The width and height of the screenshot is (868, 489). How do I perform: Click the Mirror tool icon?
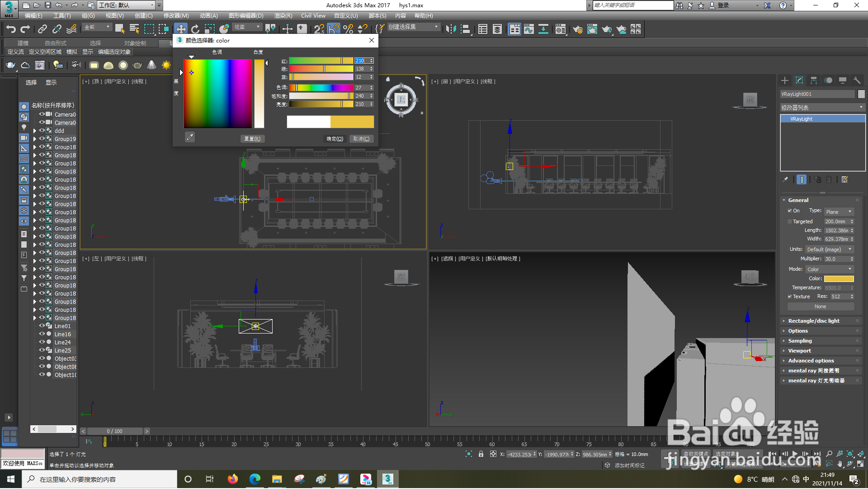coord(451,29)
